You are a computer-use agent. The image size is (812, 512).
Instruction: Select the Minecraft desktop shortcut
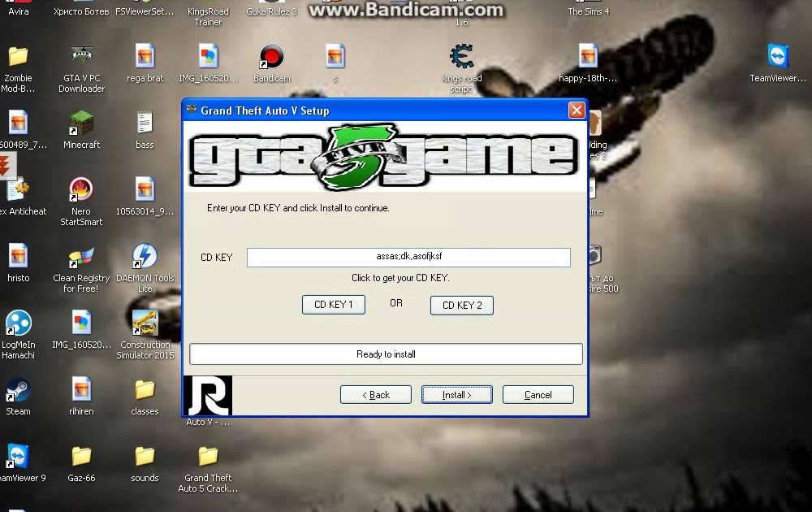click(x=82, y=123)
